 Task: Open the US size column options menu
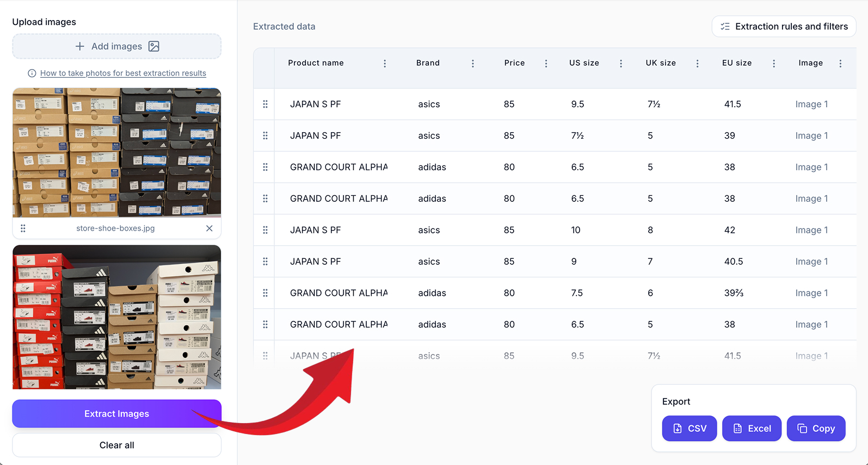tap(621, 64)
